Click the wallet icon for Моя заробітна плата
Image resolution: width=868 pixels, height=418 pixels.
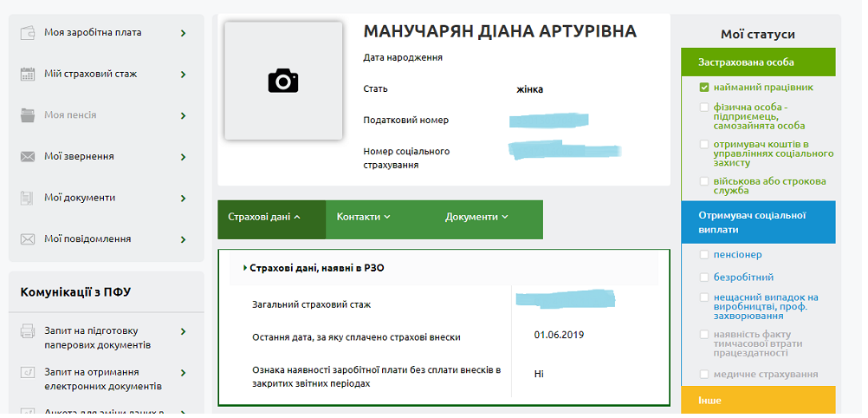pyautogui.click(x=28, y=33)
